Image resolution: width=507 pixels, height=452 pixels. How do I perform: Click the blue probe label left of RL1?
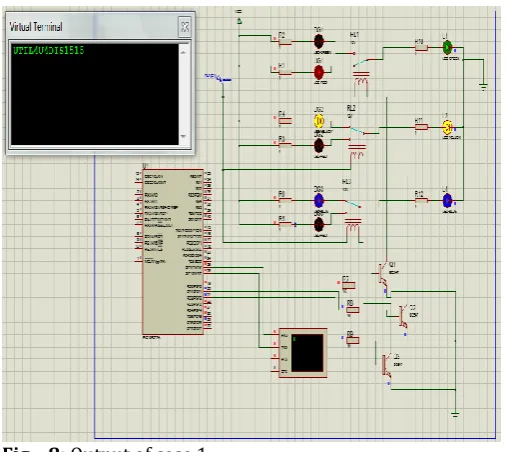217,78
